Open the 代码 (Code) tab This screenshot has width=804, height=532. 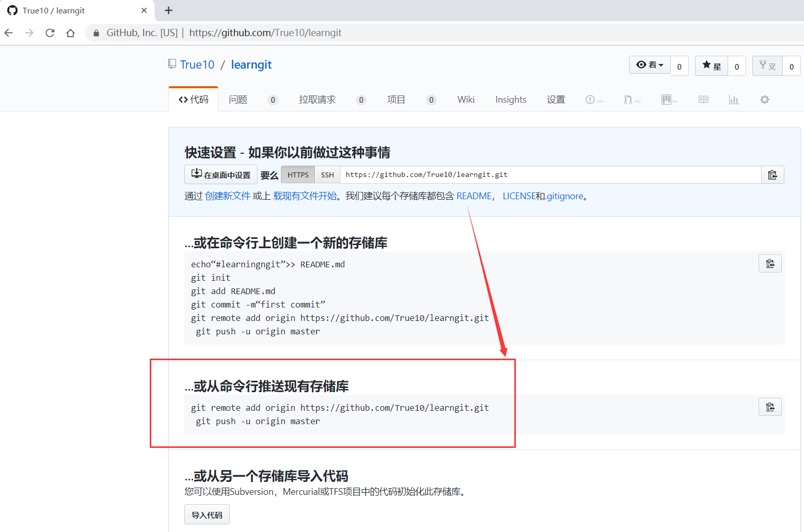click(194, 100)
